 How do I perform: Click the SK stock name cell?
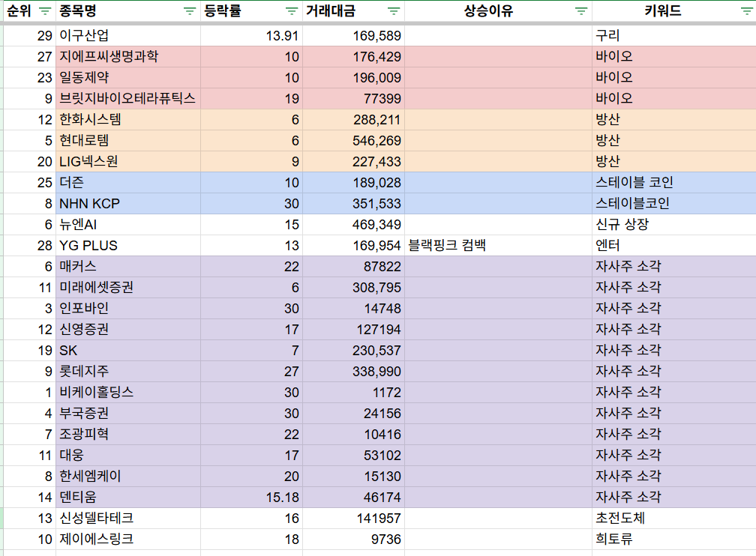tap(128, 350)
